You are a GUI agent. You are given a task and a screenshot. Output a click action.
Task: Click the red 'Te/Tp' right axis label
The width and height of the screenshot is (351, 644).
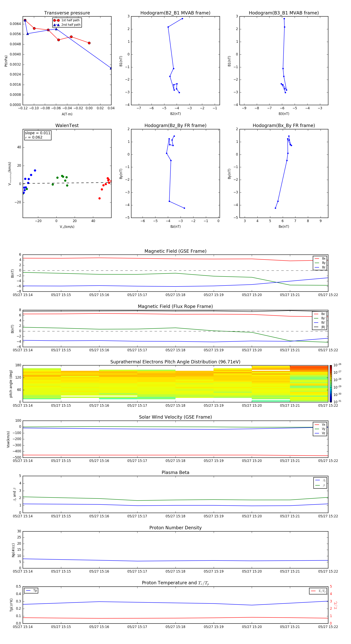(x=336, y=605)
